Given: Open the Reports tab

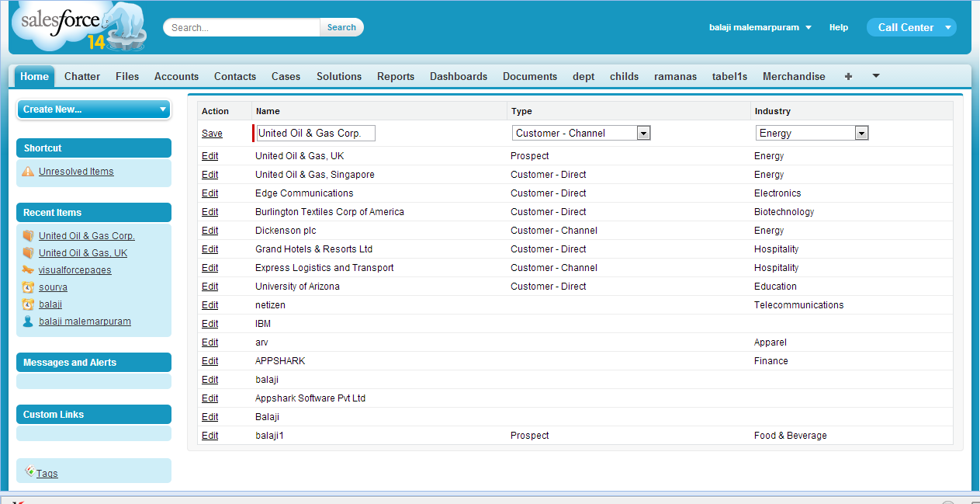Looking at the screenshot, I should (396, 76).
